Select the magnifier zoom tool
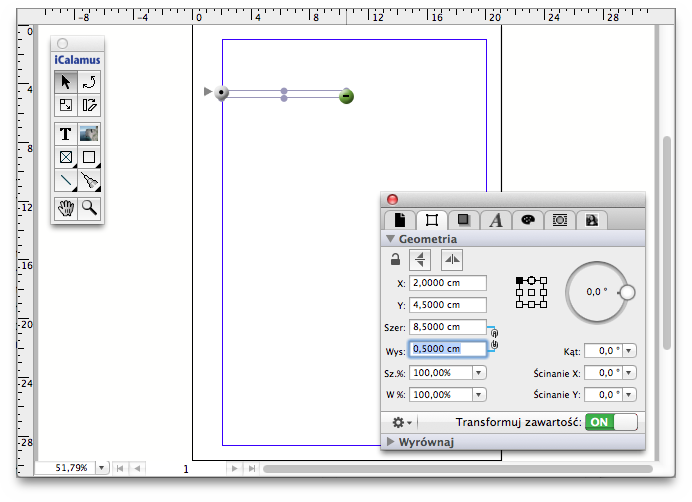Screen dimensions: 692x502 89,208
